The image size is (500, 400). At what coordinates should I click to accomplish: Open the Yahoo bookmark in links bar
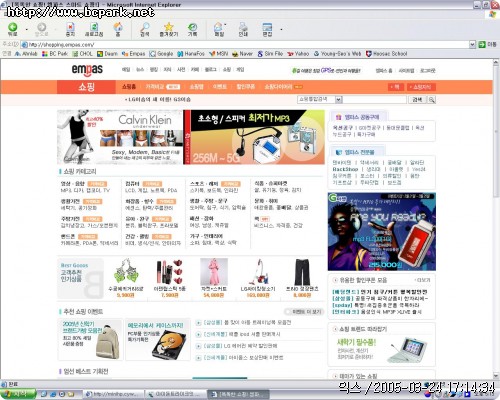298,54
